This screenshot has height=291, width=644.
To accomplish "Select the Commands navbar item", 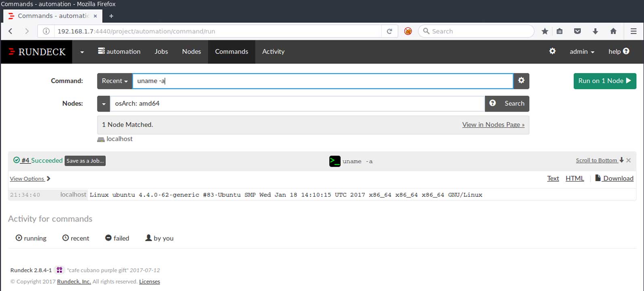I will [x=232, y=51].
